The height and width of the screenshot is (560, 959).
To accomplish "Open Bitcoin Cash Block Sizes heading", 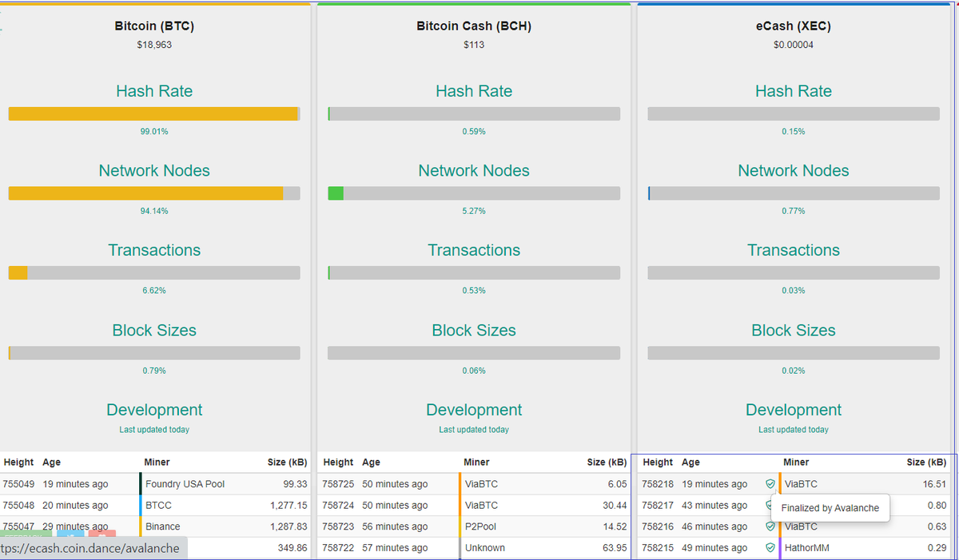I will click(474, 330).
